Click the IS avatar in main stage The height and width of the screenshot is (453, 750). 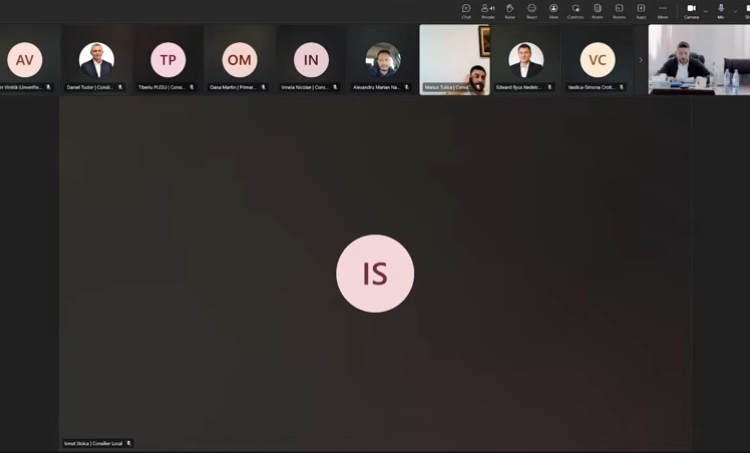375,274
